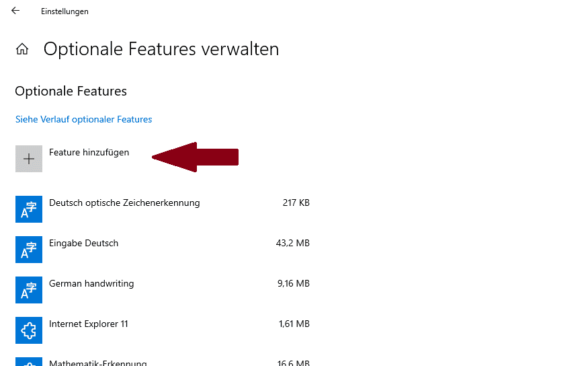Select the Internet Explorer 11 puzzle icon
Screen dimensions: 588x366
click(29, 330)
